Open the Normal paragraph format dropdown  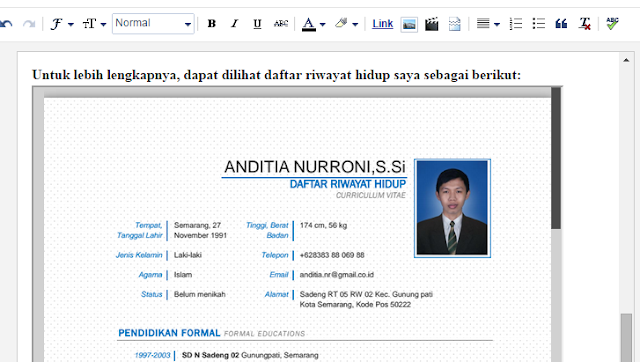pyautogui.click(x=153, y=24)
